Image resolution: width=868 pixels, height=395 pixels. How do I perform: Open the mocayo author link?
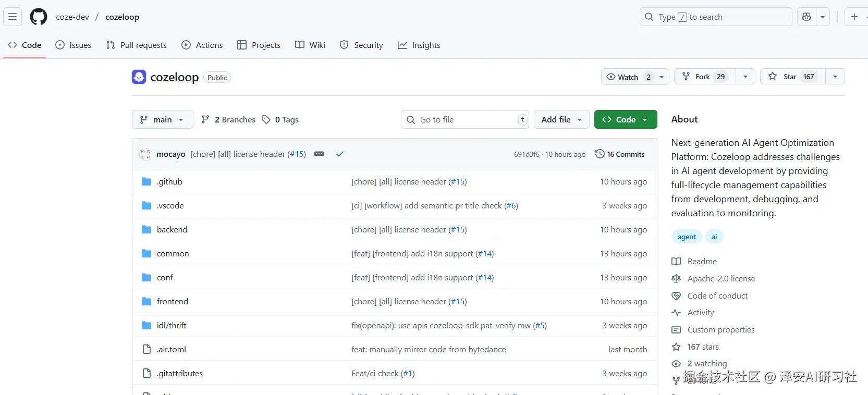(x=171, y=154)
